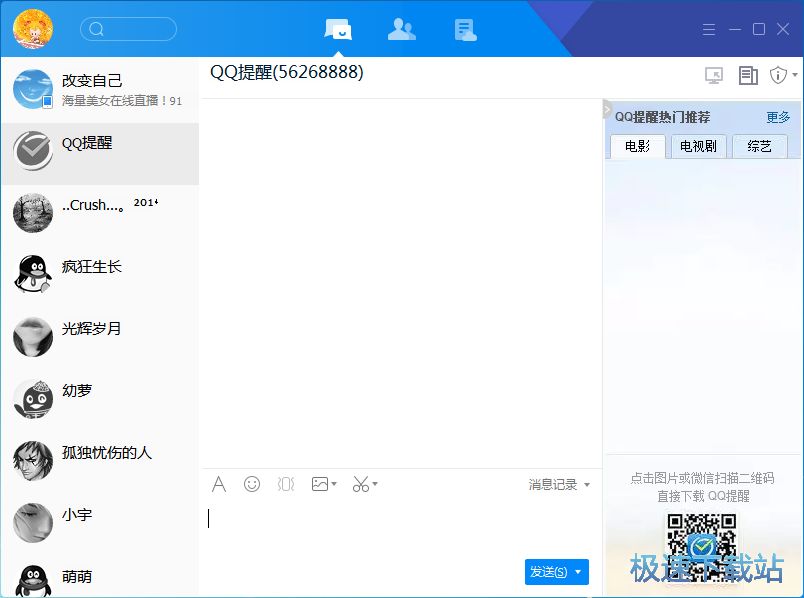Open the documents tab icon
The image size is (804, 598).
[466, 29]
